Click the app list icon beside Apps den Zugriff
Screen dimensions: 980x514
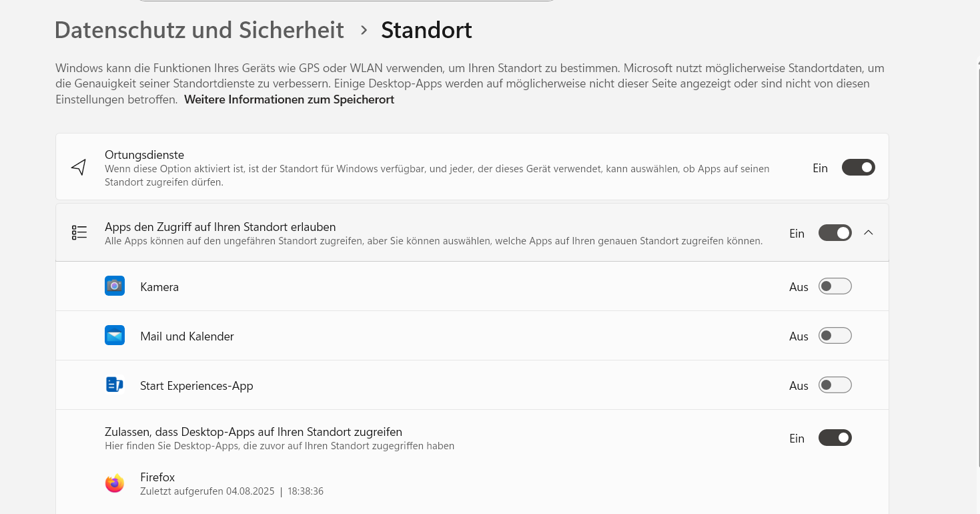coord(79,232)
